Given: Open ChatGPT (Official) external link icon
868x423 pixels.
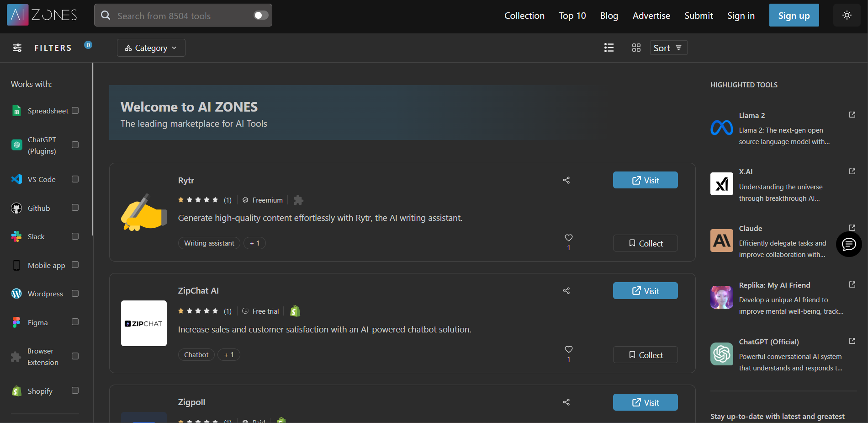Looking at the screenshot, I should coord(852,341).
